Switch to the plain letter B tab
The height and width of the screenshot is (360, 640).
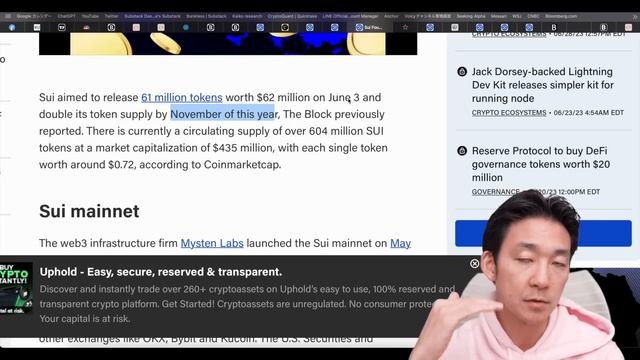pyautogui.click(x=554, y=27)
